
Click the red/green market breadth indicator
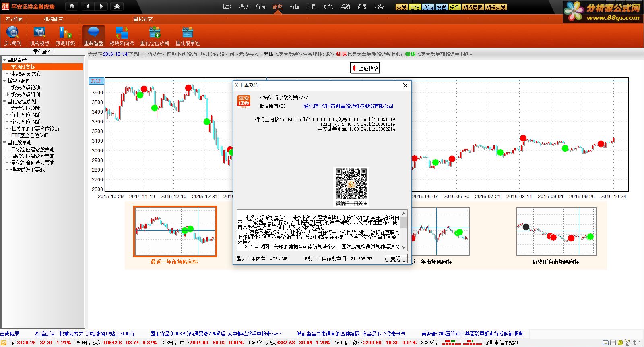click(x=462, y=343)
